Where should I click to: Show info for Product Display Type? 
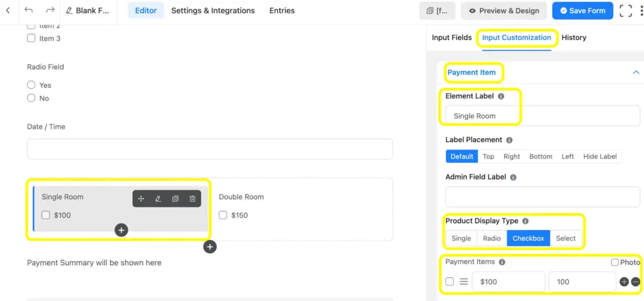coord(525,221)
